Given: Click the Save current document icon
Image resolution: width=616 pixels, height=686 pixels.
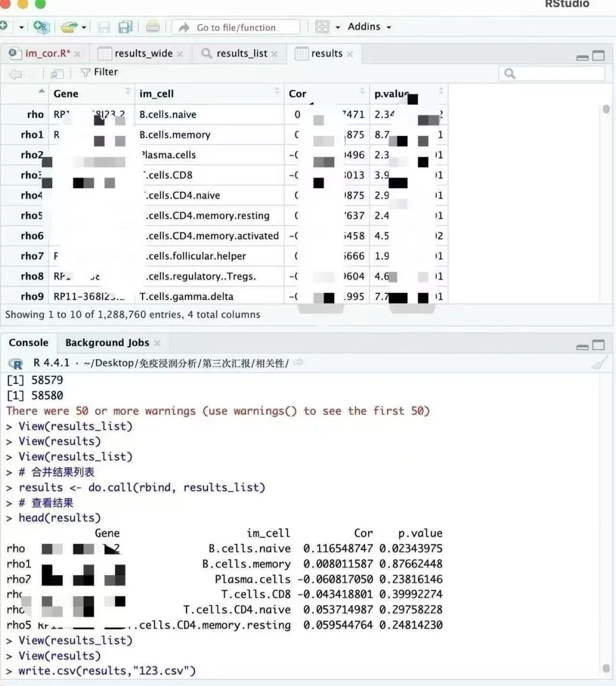Looking at the screenshot, I should pos(104,27).
